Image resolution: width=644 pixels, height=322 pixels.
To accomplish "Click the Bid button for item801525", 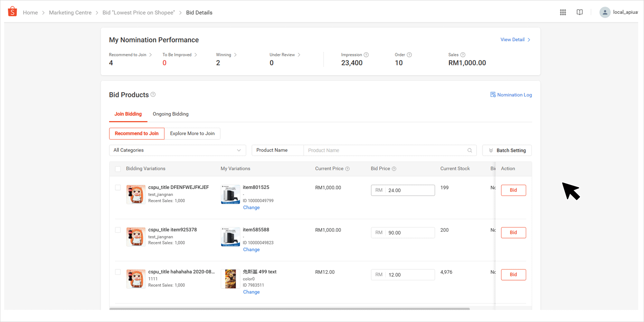I will point(513,190).
